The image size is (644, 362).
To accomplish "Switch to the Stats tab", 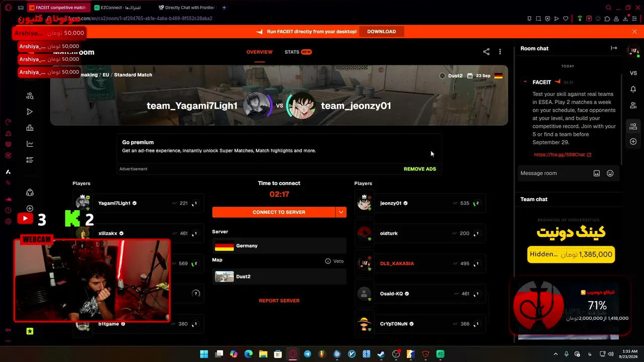I will tap(298, 52).
